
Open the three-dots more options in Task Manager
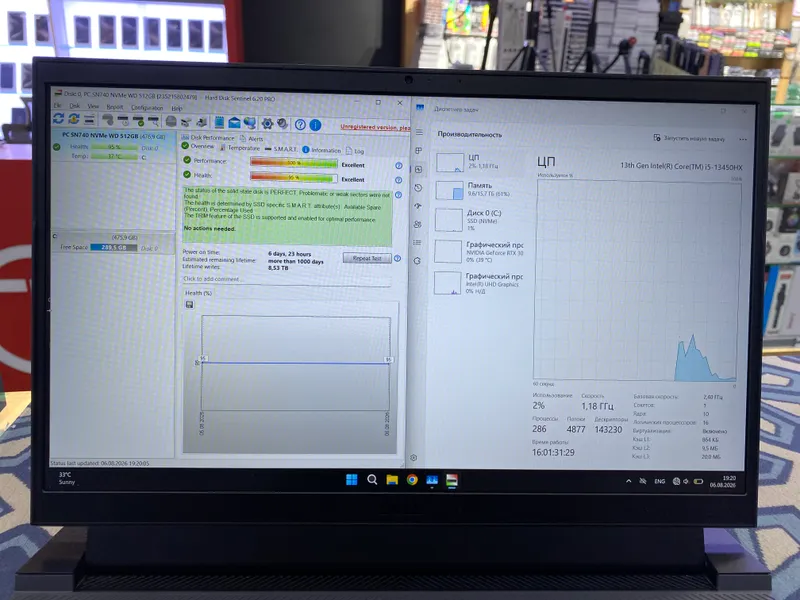click(743, 139)
